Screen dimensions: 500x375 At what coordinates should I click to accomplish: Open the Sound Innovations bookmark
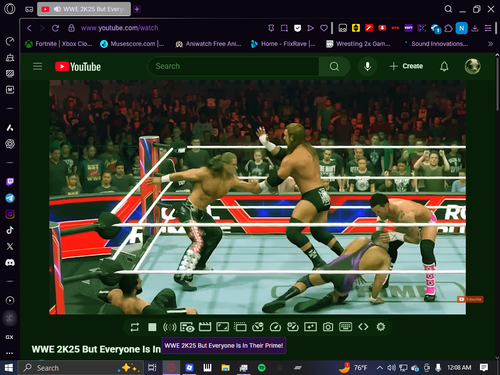point(435,44)
